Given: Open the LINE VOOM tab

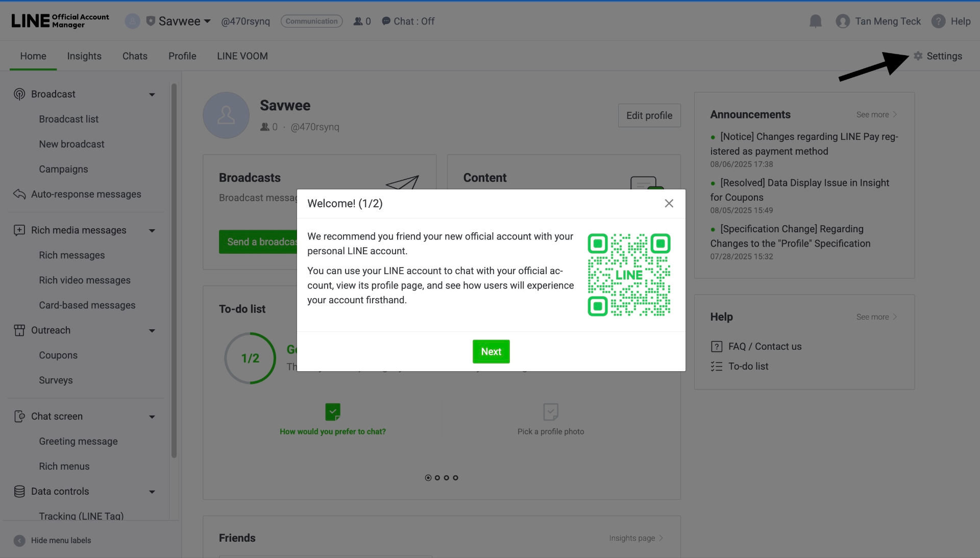Looking at the screenshot, I should coord(242,56).
